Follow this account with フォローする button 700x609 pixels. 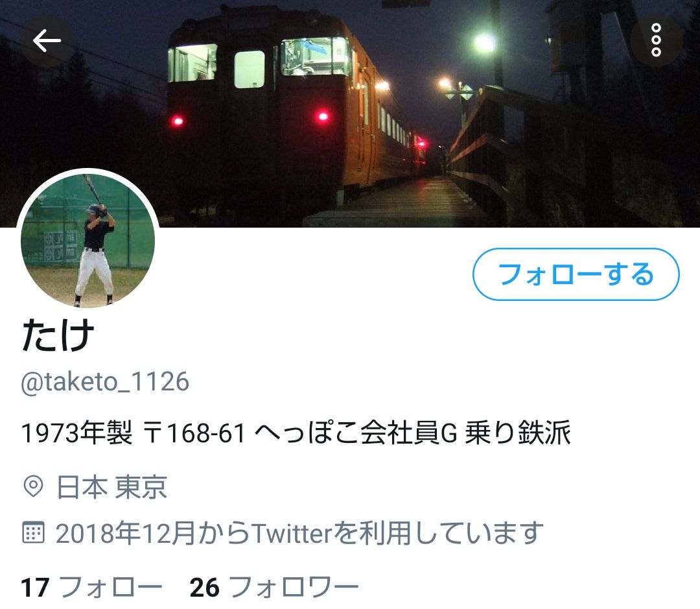576,274
